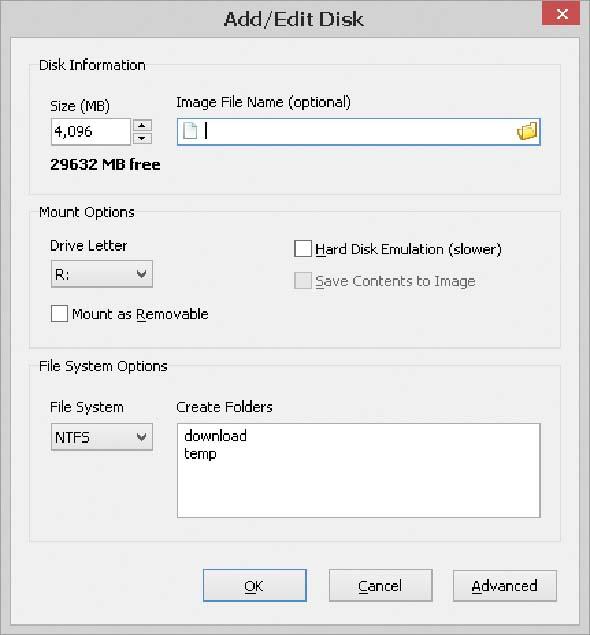Close the dialog with the red X
This screenshot has height=635, width=590.
(x=561, y=14)
